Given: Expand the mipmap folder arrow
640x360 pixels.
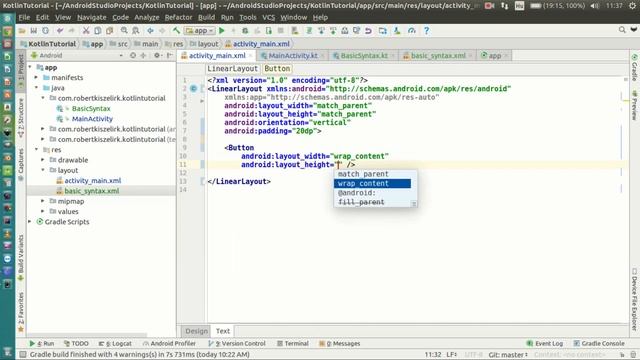Looking at the screenshot, I should [43, 201].
